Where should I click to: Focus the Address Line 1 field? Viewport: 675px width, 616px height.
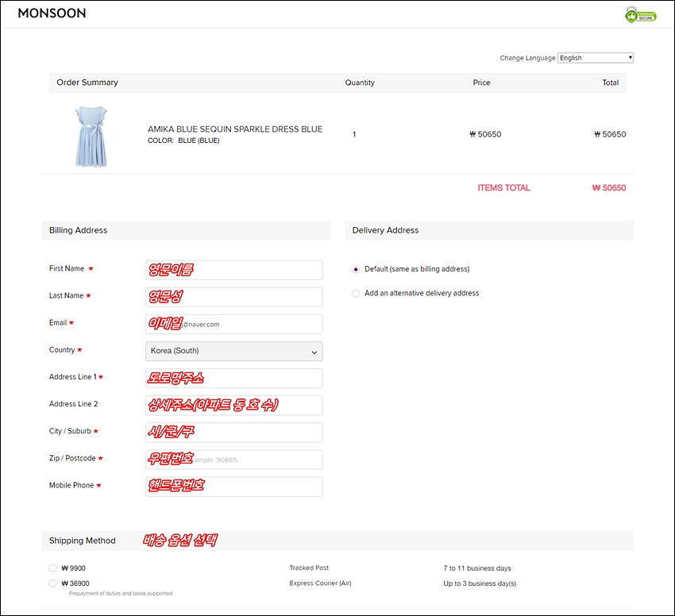[x=234, y=379]
